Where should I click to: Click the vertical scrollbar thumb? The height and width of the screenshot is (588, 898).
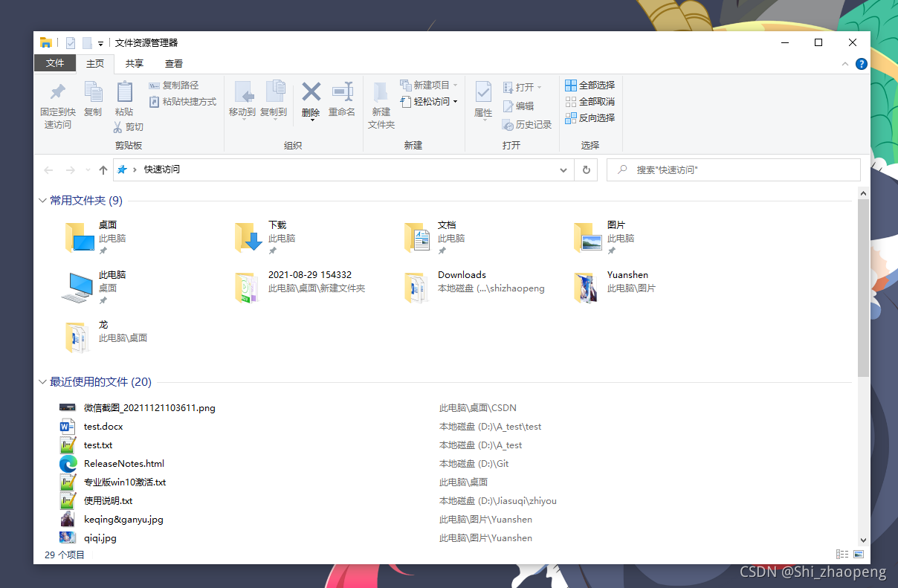(863, 287)
